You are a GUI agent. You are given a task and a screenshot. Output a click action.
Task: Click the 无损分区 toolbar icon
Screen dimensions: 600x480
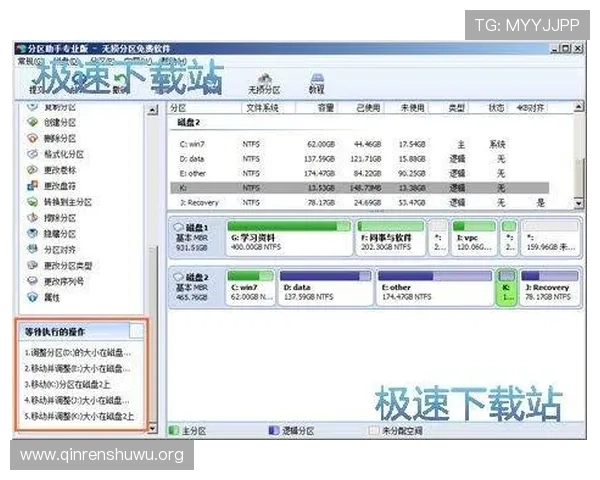click(264, 78)
